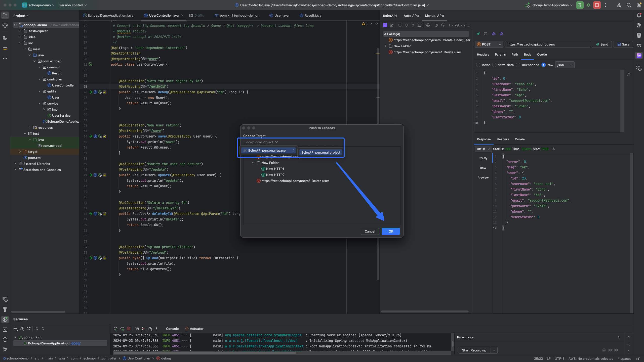Click the Rerun icon in Services console toolbar
This screenshot has height=362, width=644.
click(115, 329)
